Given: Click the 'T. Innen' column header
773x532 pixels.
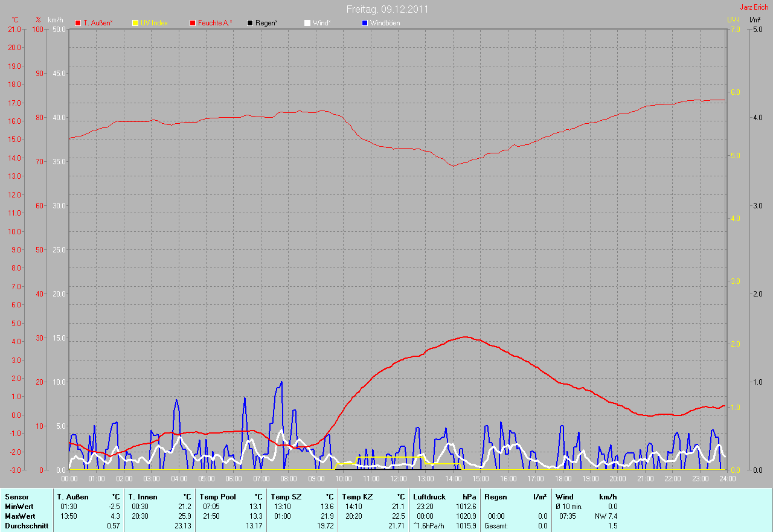Looking at the screenshot, I should 143,497.
